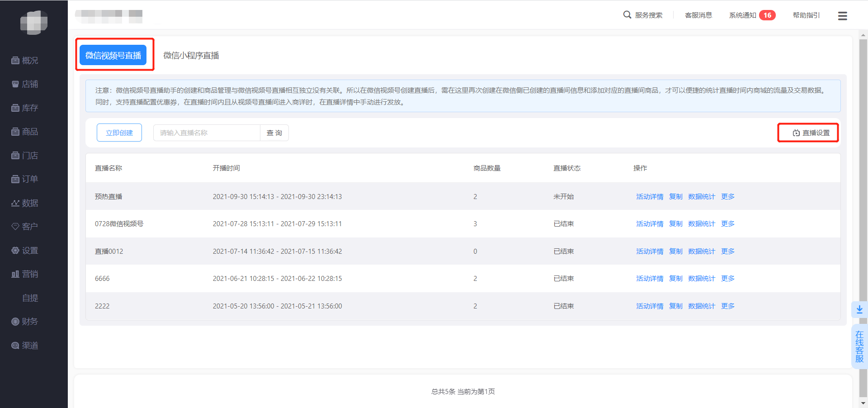Click the 开播时间 column header
Image resolution: width=868 pixels, height=408 pixels.
(x=226, y=168)
